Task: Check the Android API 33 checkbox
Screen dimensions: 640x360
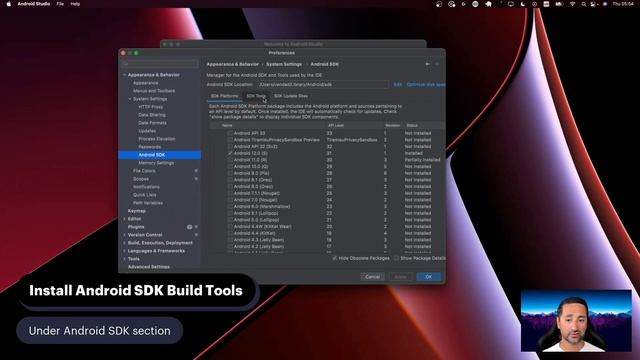Action: click(230, 133)
